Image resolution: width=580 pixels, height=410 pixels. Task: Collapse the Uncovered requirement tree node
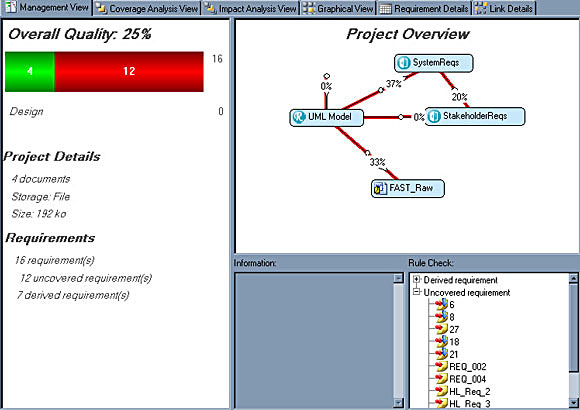click(x=417, y=292)
